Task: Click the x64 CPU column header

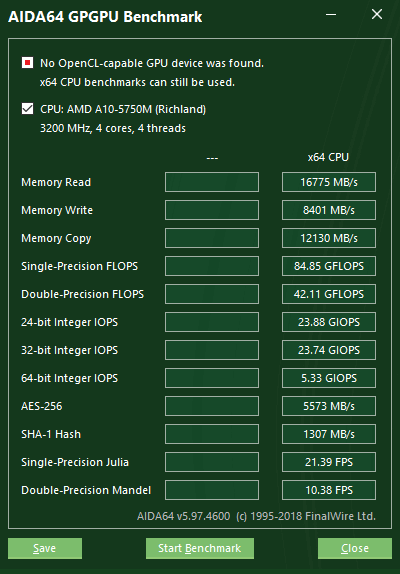Action: tap(328, 157)
